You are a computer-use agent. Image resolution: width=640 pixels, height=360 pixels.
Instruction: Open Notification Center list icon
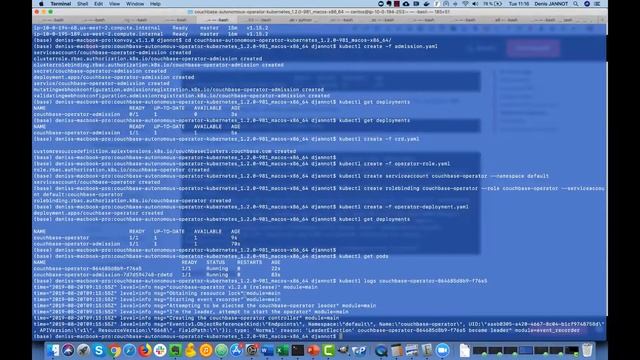tap(597, 4)
